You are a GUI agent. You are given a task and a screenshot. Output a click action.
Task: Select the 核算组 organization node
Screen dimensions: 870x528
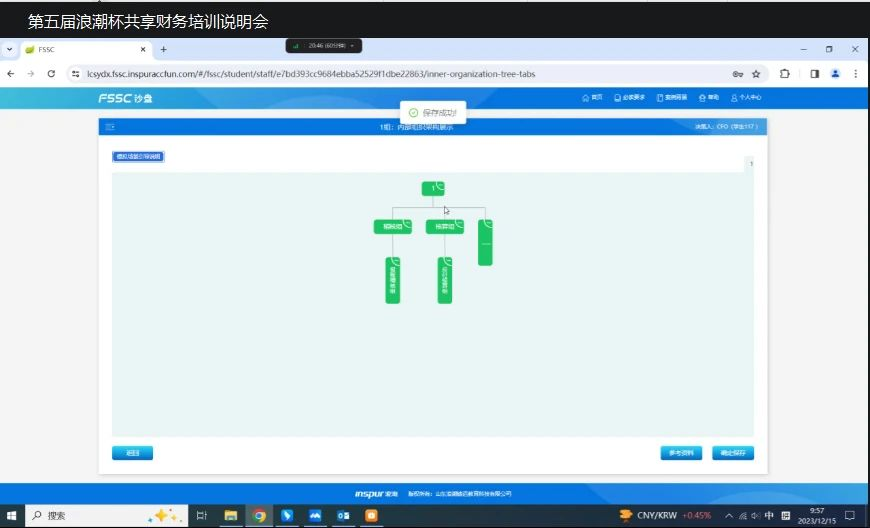[444, 227]
